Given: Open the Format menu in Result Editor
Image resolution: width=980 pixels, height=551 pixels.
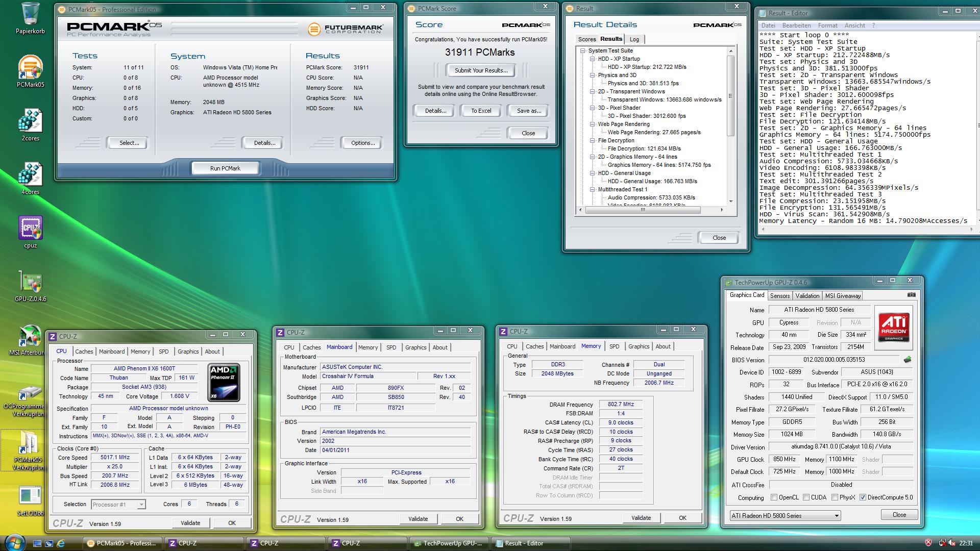Looking at the screenshot, I should pos(827,26).
